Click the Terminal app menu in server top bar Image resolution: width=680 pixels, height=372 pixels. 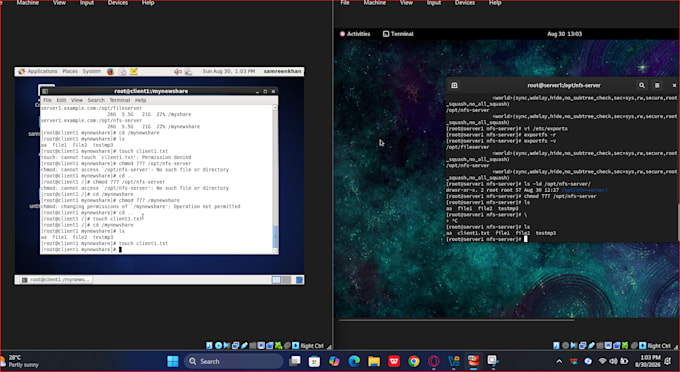(x=398, y=34)
